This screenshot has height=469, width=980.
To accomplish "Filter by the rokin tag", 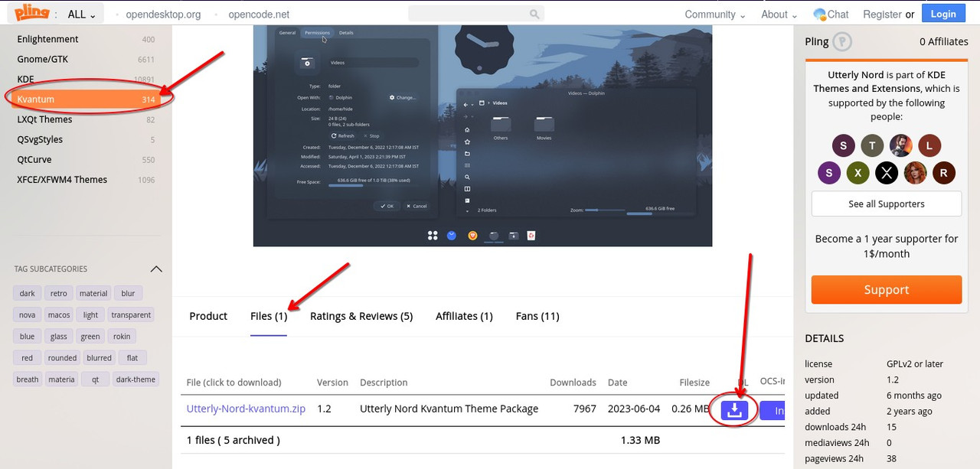I will click(122, 336).
